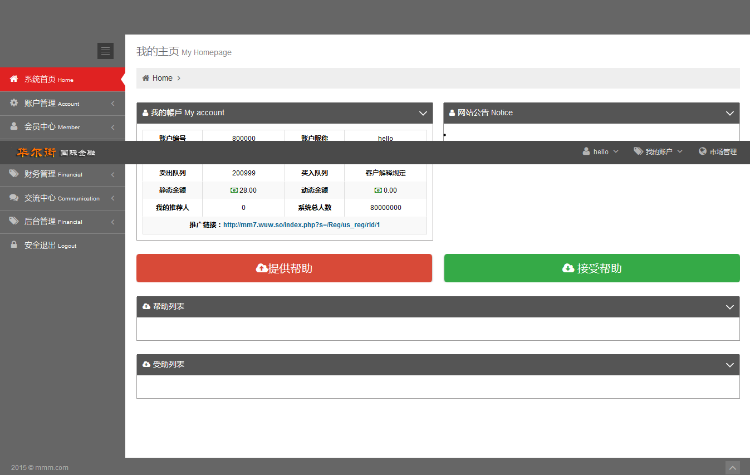The height and width of the screenshot is (475, 750).
Task: Click the chat bubble icon for 交流中心
Action: (14, 198)
